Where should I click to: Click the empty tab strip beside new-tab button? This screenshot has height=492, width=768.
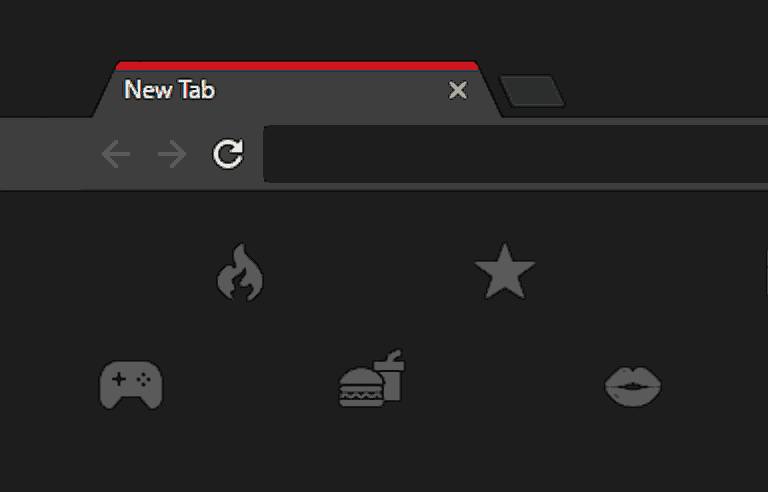pyautogui.click(x=666, y=91)
